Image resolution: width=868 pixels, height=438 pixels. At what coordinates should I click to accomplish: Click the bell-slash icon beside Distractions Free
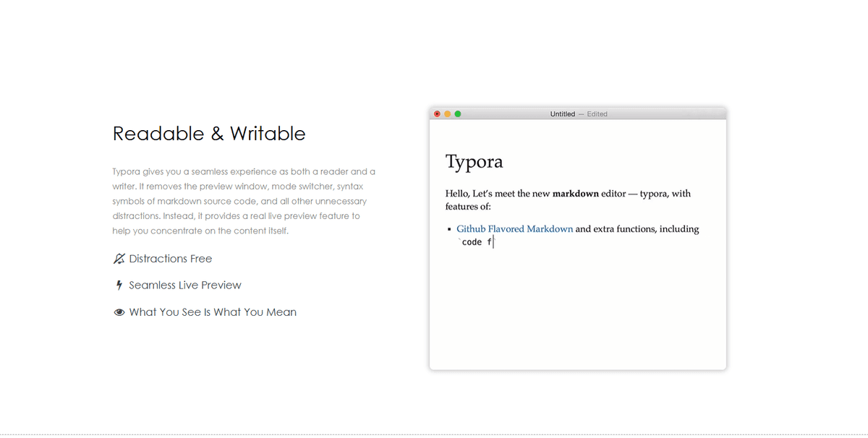click(119, 259)
